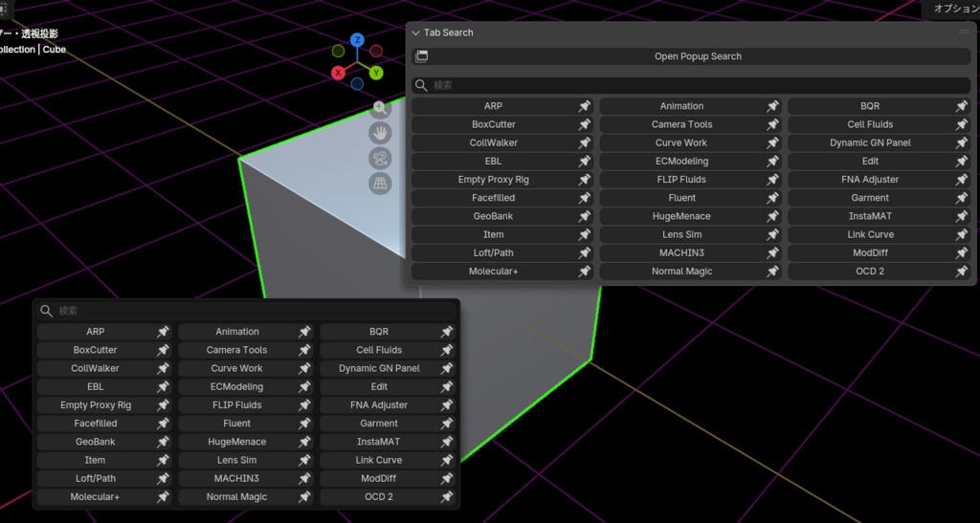Select ECModeling in the popup list

point(237,387)
